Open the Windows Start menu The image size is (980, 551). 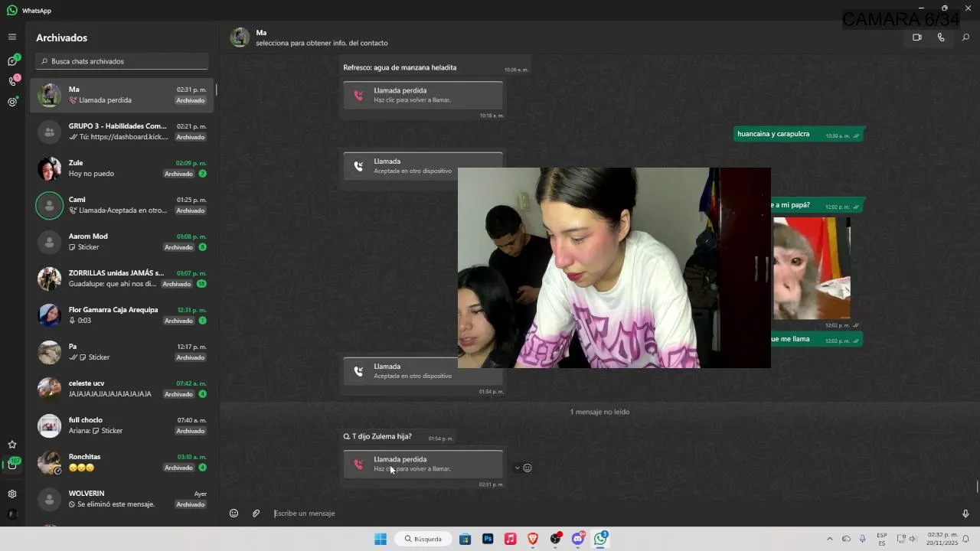381,539
